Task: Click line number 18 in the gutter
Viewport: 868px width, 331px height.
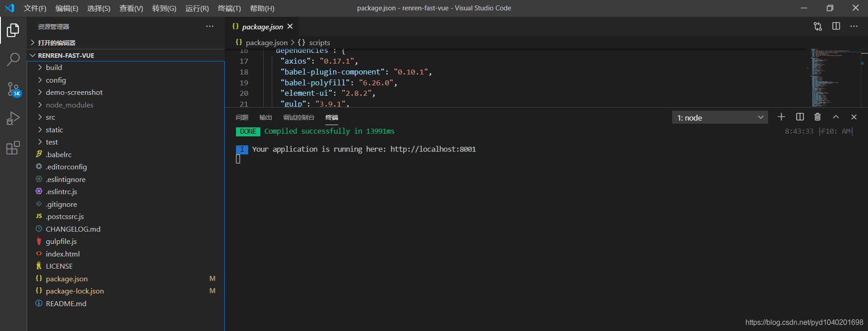Action: tap(244, 72)
